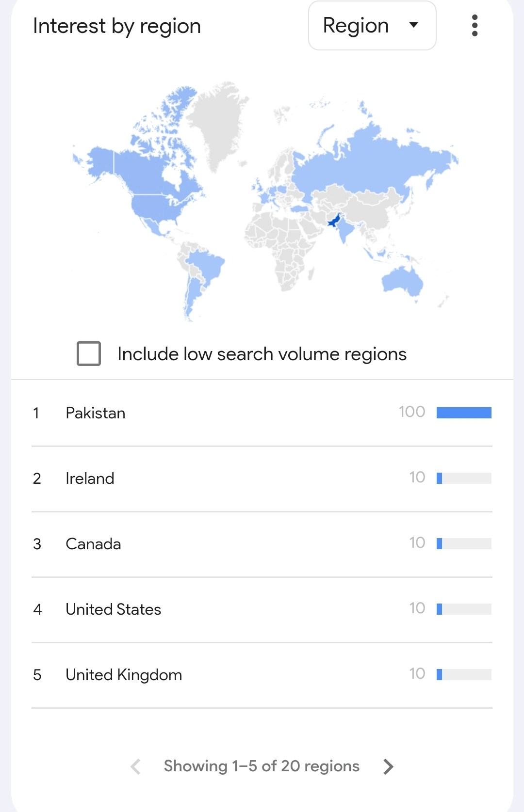Screen dimensions: 524x812
Task: Go to the previous page of regions
Action: 136,766
